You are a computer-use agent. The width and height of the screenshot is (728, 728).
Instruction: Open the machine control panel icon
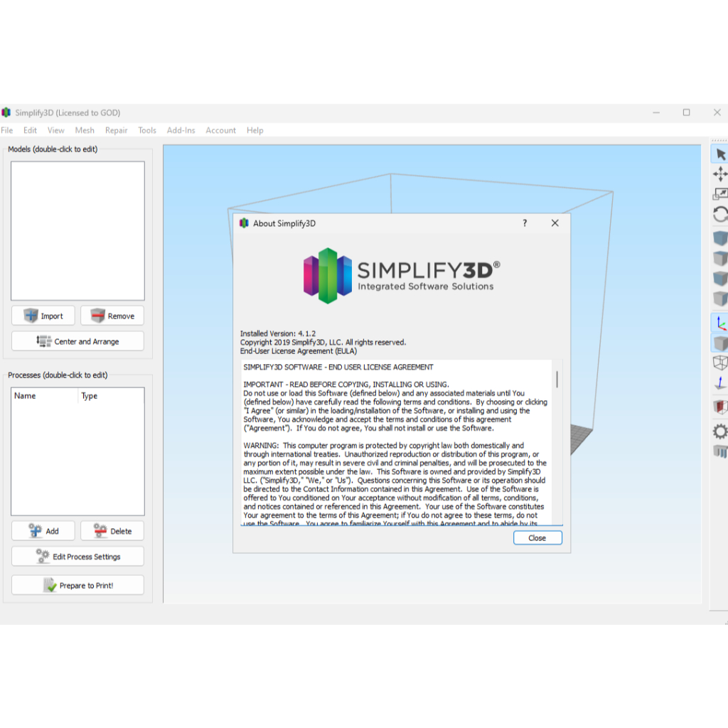click(720, 451)
